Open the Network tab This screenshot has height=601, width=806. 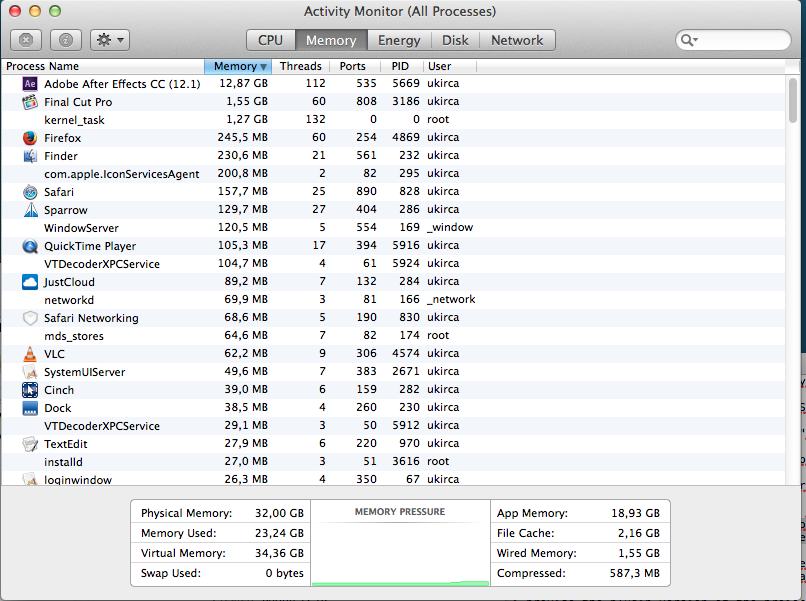pos(517,40)
